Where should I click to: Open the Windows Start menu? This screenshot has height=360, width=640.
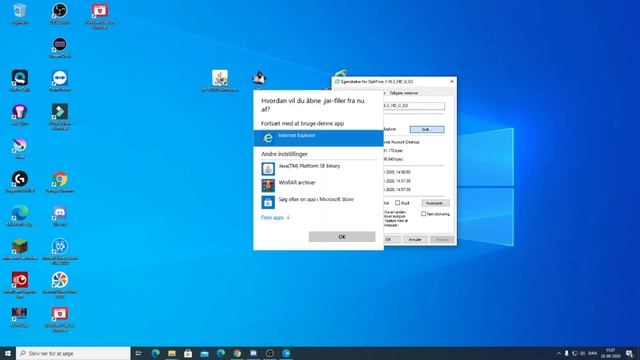pyautogui.click(x=8, y=353)
